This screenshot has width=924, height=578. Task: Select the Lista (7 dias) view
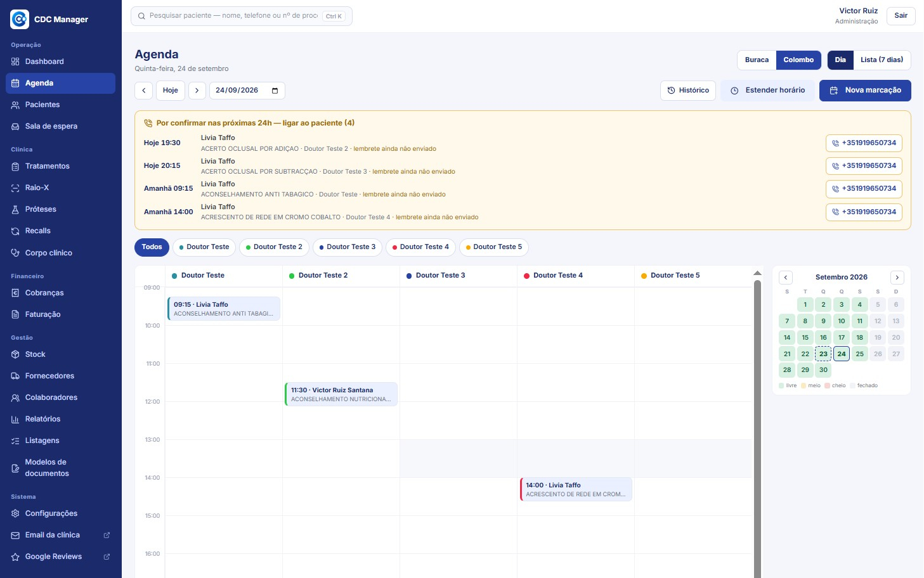coord(882,60)
